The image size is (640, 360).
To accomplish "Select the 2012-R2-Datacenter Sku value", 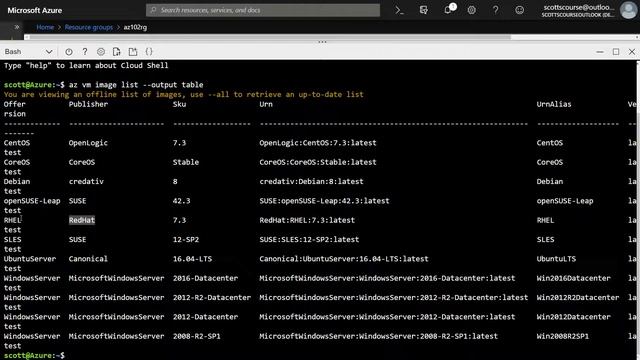I will [212, 298].
